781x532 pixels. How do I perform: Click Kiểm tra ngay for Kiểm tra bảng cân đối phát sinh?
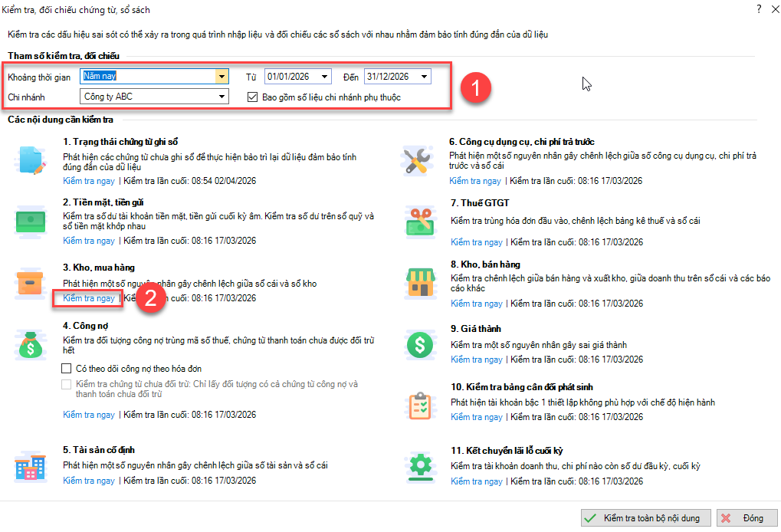[477, 417]
